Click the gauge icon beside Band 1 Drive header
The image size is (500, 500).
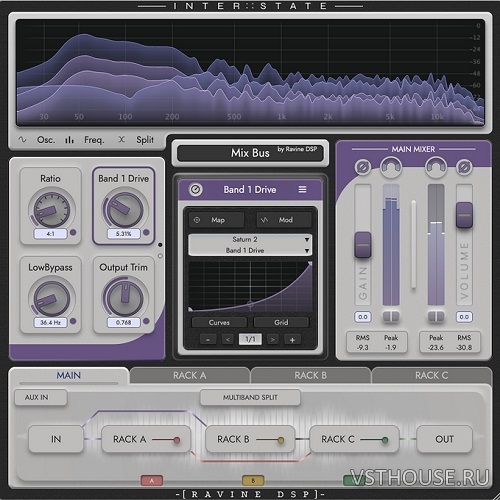pos(196,189)
